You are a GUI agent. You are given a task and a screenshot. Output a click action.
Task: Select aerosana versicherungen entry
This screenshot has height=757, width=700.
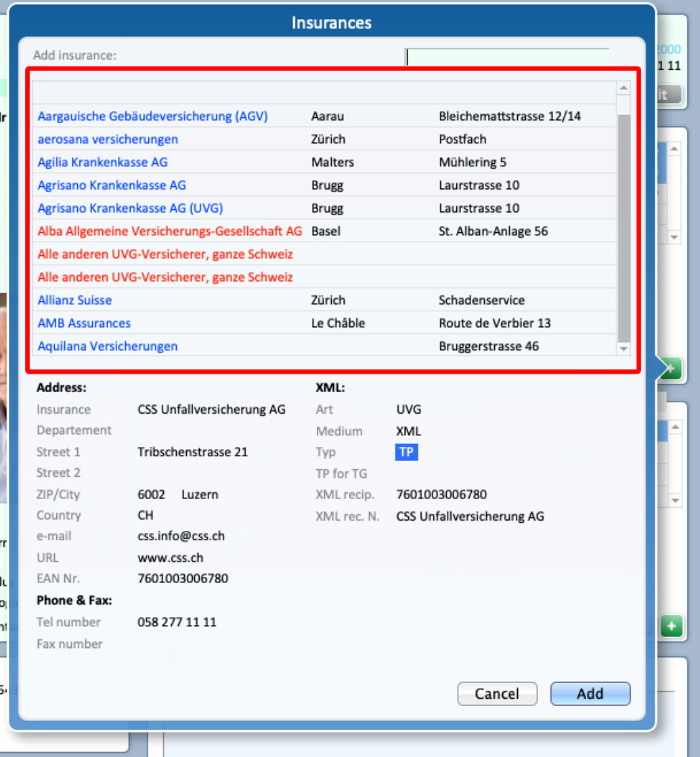324,139
